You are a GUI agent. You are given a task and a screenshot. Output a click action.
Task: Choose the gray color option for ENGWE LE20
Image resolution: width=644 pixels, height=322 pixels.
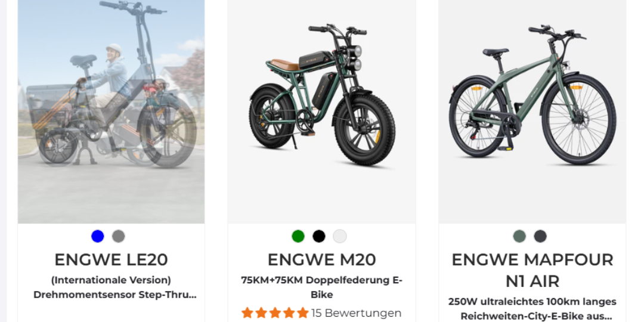119,236
